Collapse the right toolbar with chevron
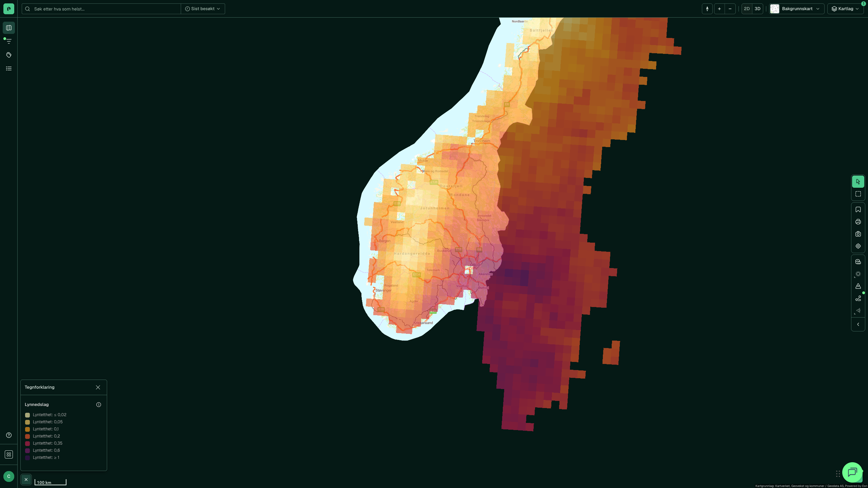This screenshot has width=868, height=488. pyautogui.click(x=858, y=325)
